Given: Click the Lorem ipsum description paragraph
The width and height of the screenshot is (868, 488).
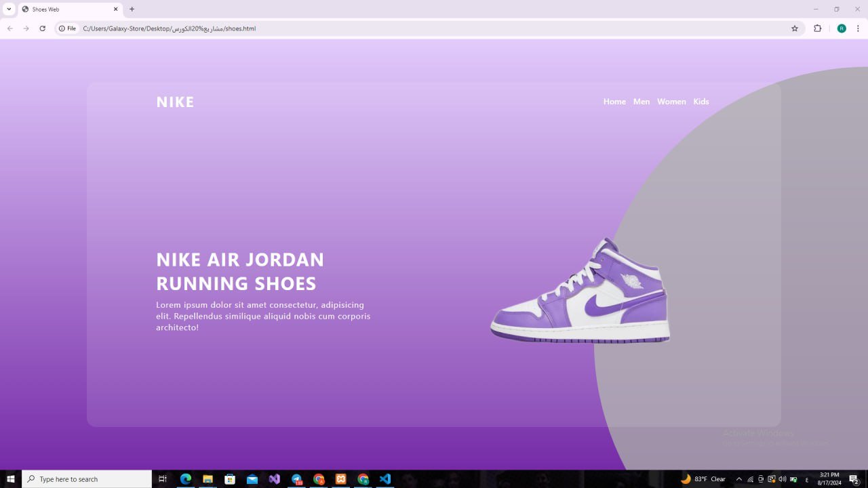Looking at the screenshot, I should pyautogui.click(x=263, y=316).
